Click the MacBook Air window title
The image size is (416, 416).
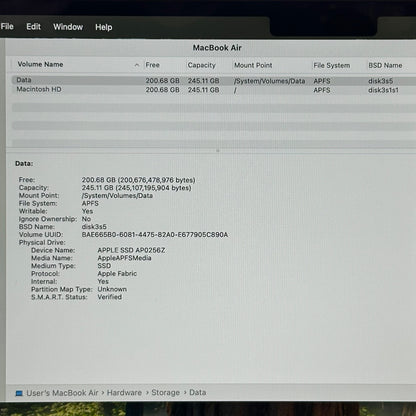click(x=217, y=48)
